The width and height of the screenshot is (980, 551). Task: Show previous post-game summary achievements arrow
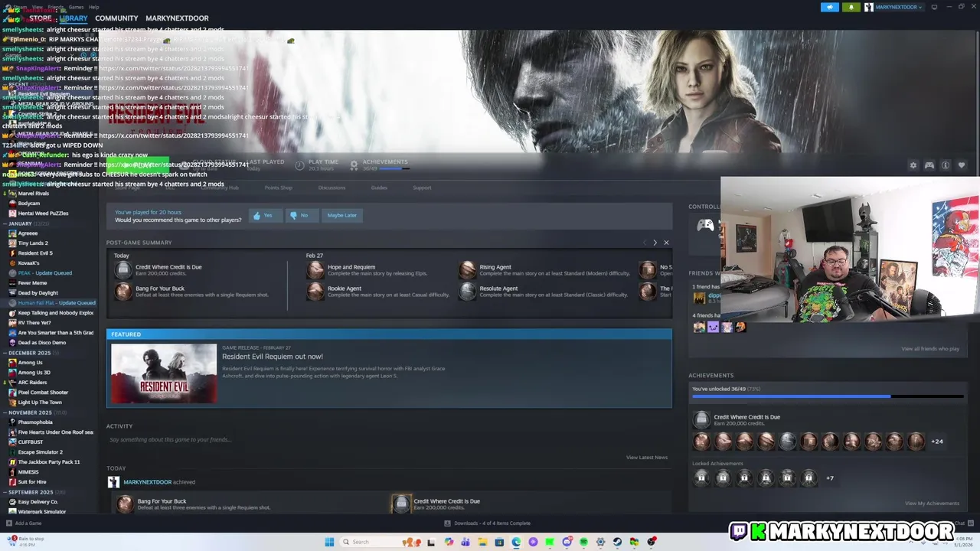coord(645,243)
